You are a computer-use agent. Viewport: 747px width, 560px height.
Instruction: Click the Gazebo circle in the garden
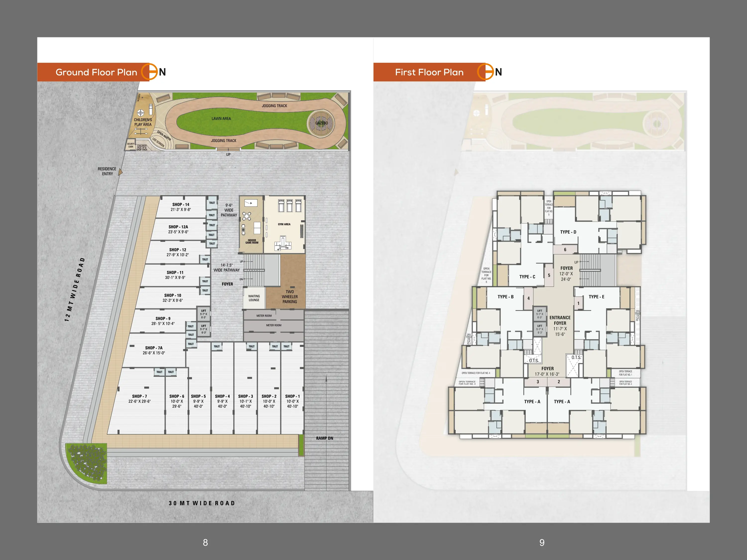[321, 123]
